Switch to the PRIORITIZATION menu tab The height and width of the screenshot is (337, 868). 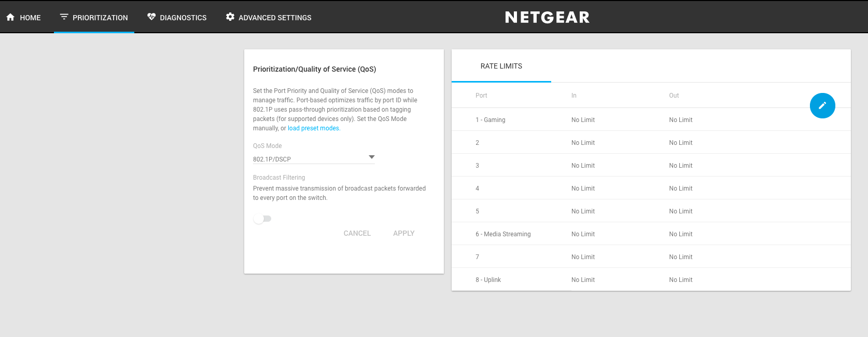[94, 17]
